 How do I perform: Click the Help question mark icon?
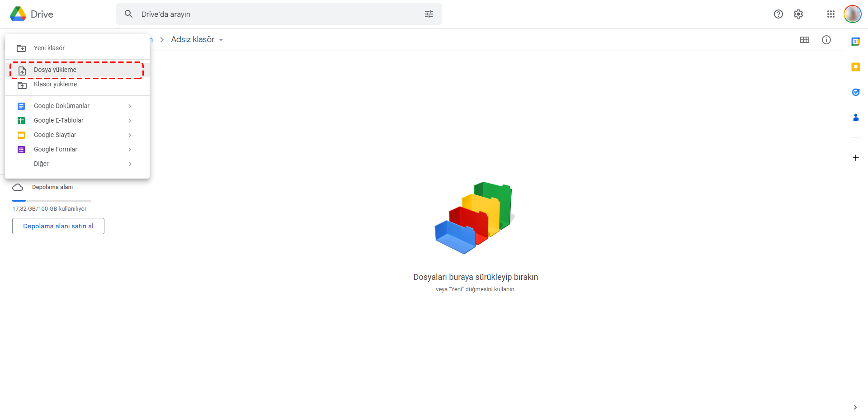point(778,14)
